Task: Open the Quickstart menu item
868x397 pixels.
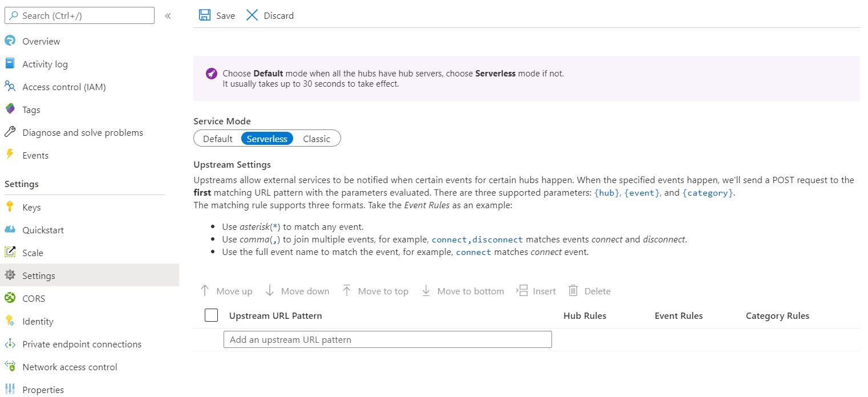Action: point(44,229)
